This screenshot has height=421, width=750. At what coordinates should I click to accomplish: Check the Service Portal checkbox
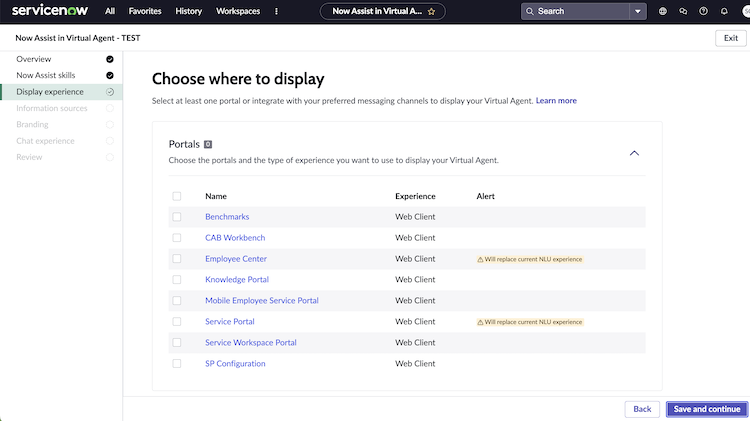pos(177,321)
